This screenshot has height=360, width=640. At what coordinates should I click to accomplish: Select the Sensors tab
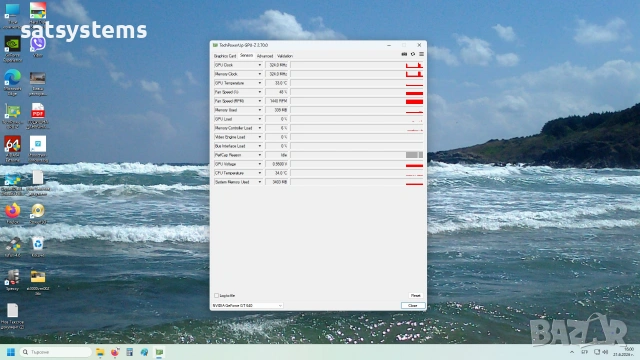point(247,56)
